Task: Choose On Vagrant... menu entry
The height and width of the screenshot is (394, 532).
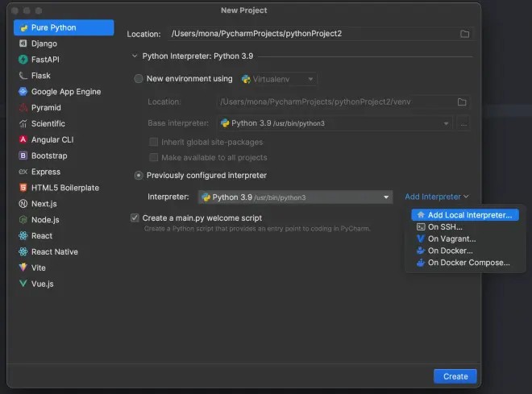Action: [465, 238]
